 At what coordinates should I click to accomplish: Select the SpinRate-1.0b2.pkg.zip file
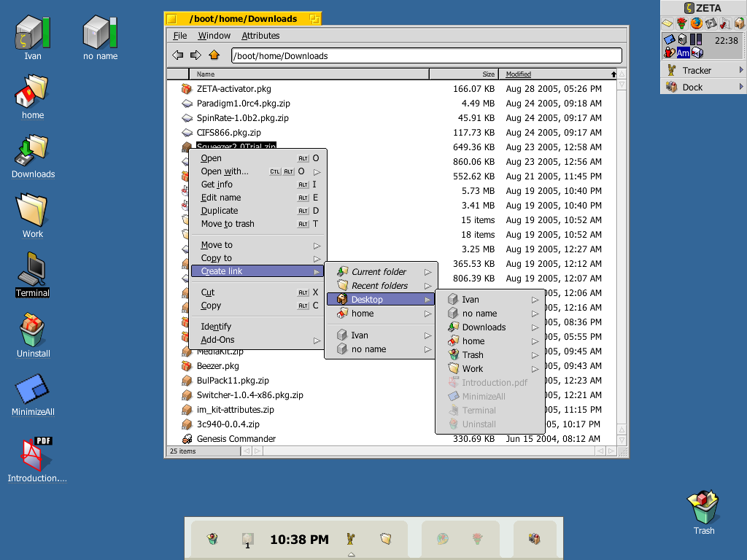pyautogui.click(x=242, y=118)
